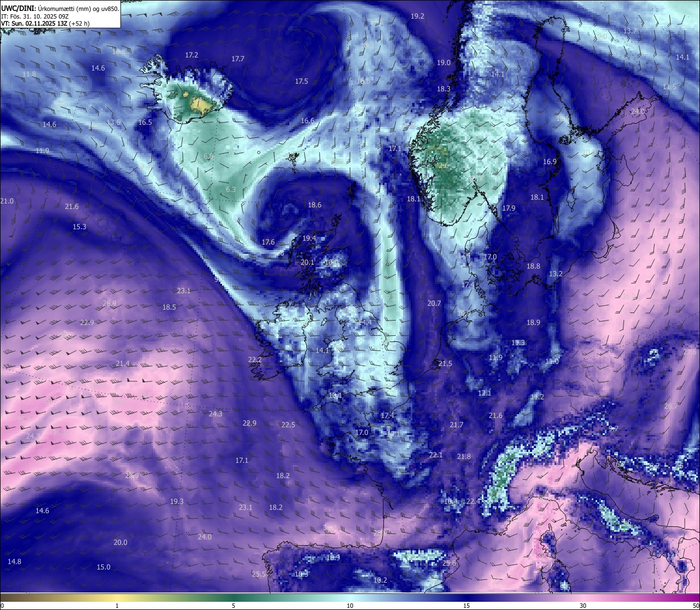Click the 6.3 value in the green band
The width and height of the screenshot is (700, 610).
(x=231, y=190)
